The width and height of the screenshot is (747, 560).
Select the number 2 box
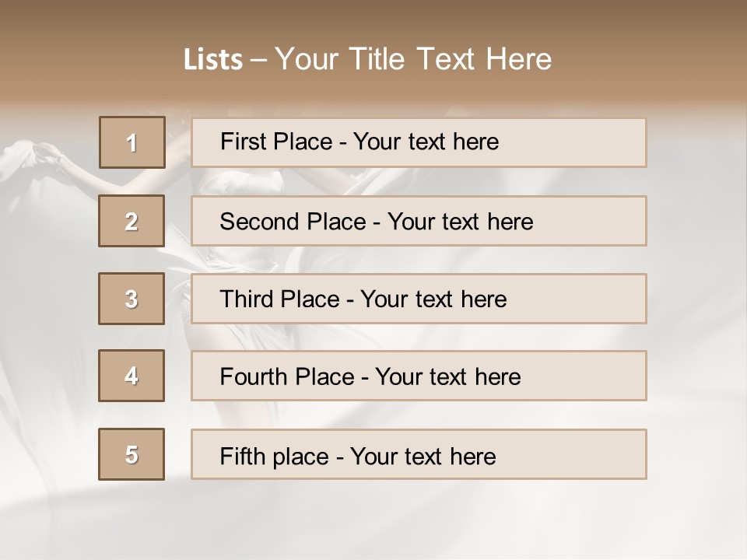click(132, 221)
